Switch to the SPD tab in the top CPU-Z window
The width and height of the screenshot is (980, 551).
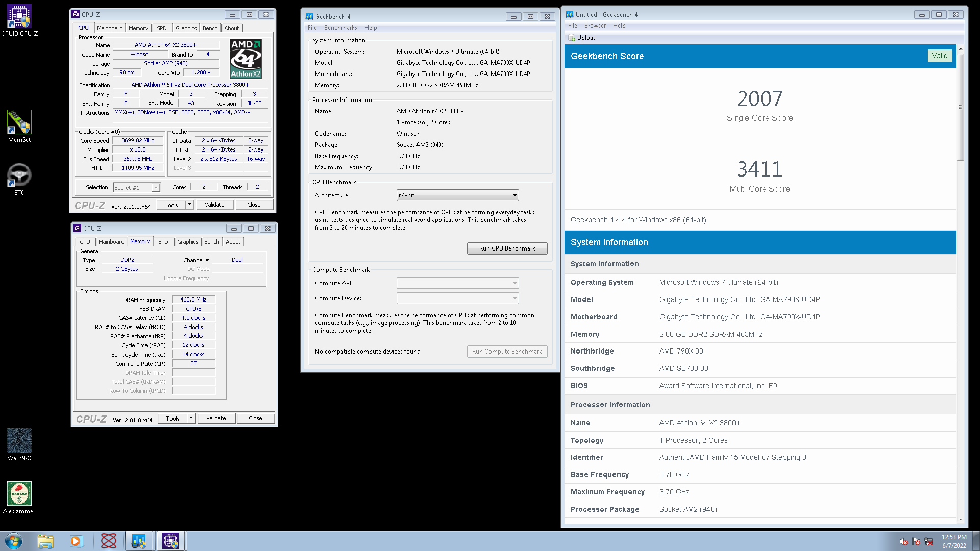162,28
